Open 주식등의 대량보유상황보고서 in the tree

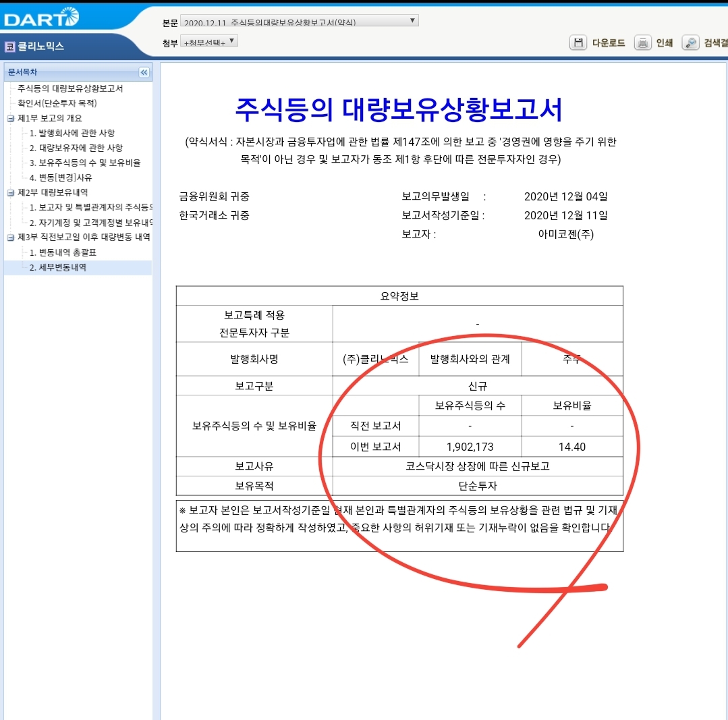[x=70, y=88]
